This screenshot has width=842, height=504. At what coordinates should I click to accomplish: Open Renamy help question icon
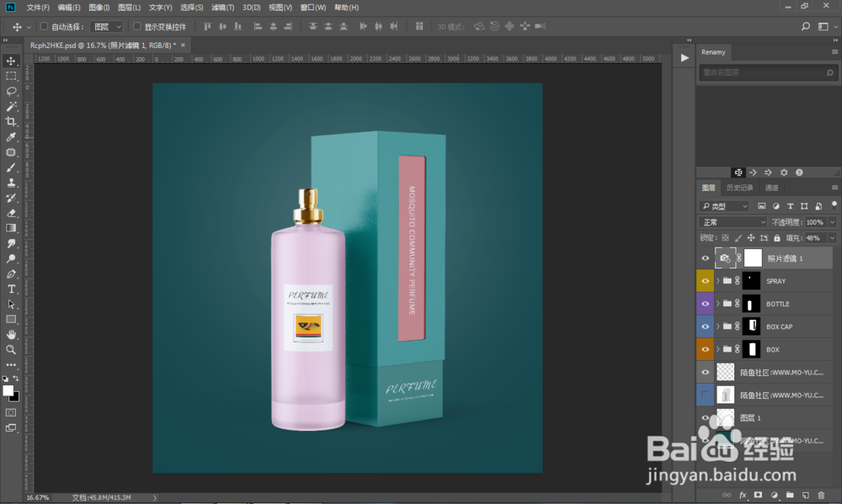799,172
